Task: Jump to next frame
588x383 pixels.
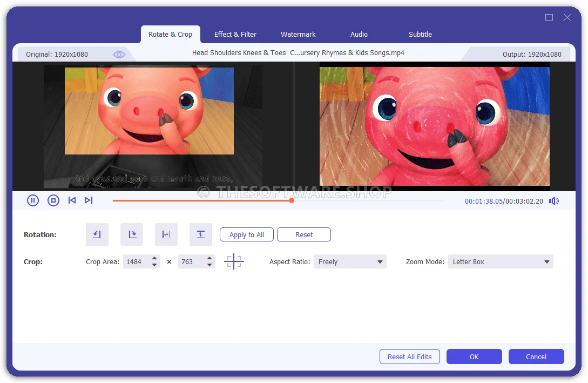Action: point(89,200)
